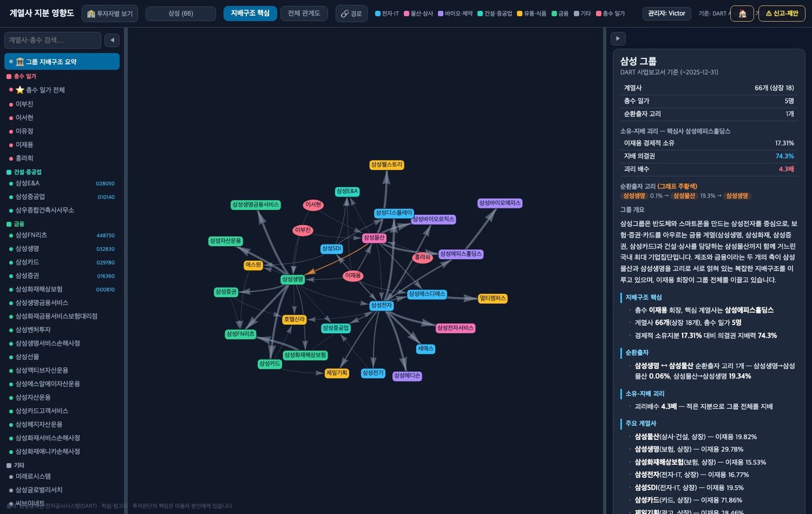Collapse the 건설·중공업 section header in sidebar
Viewport: 812px width, 514px height.
(x=63, y=172)
